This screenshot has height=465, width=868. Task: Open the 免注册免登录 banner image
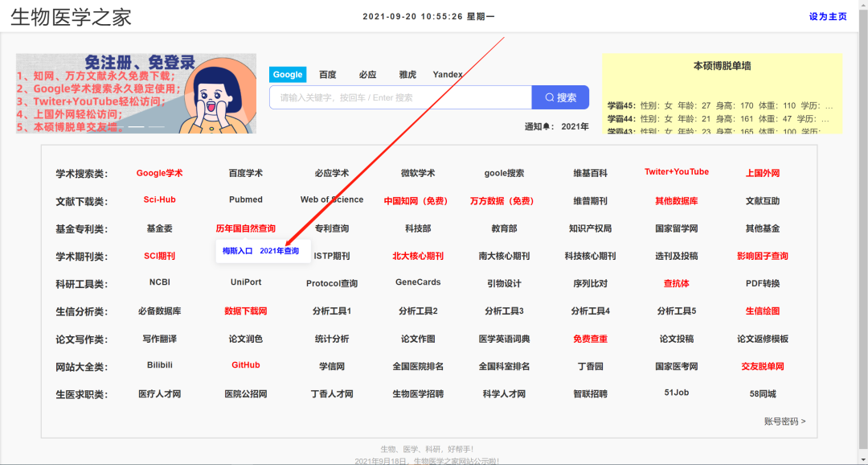click(x=136, y=93)
